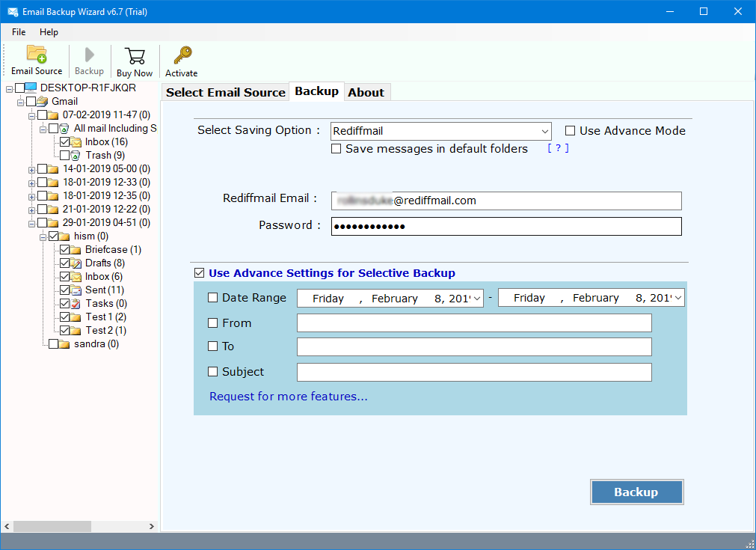Click the Trash (9) bin icon
Viewport: 756px width, 550px height.
(76, 156)
